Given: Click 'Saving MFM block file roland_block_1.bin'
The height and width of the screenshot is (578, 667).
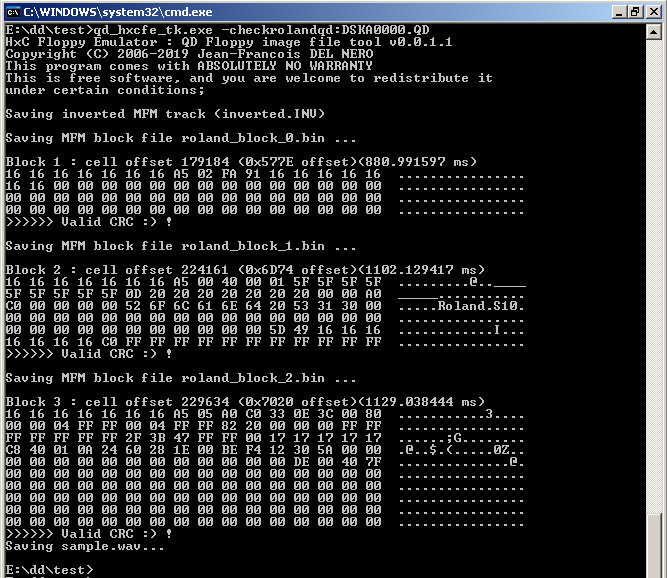Looking at the screenshot, I should [x=181, y=246].
